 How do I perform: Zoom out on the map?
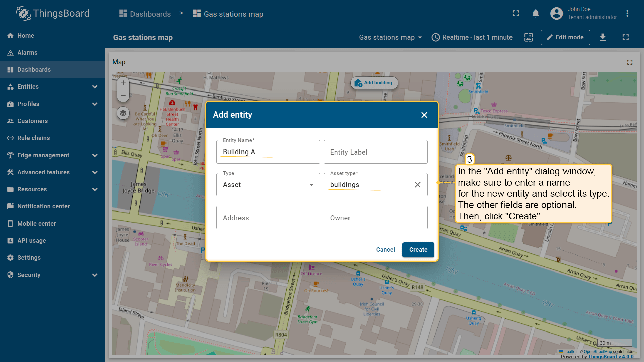coord(123,96)
